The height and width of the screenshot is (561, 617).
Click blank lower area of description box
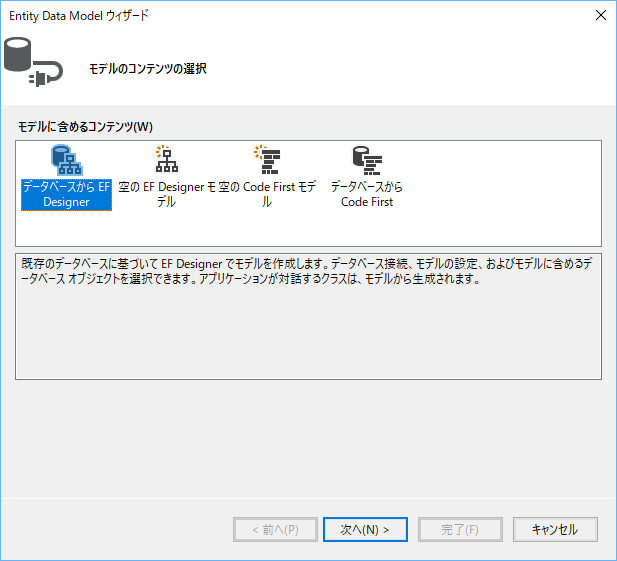[x=300, y=340]
